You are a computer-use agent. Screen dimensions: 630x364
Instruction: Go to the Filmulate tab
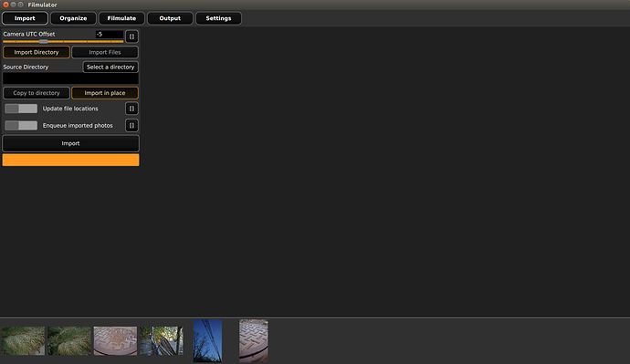point(121,18)
